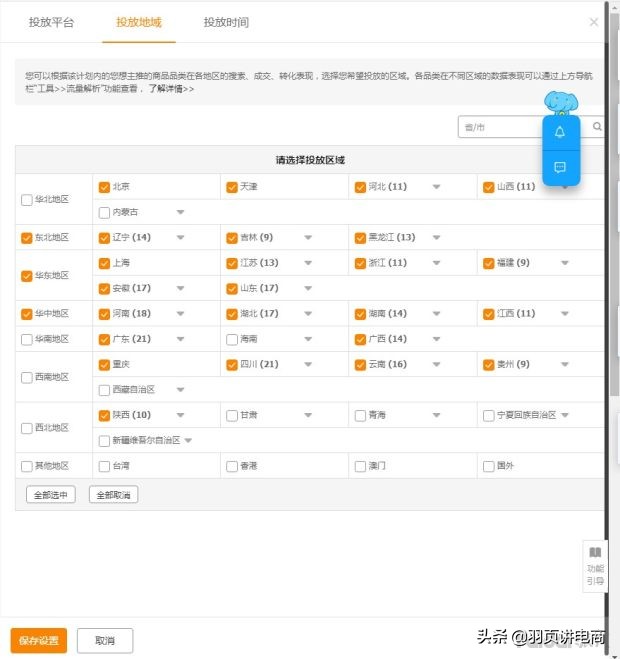Uncheck 北京 checkbox
The height and width of the screenshot is (659, 620).
click(x=104, y=187)
